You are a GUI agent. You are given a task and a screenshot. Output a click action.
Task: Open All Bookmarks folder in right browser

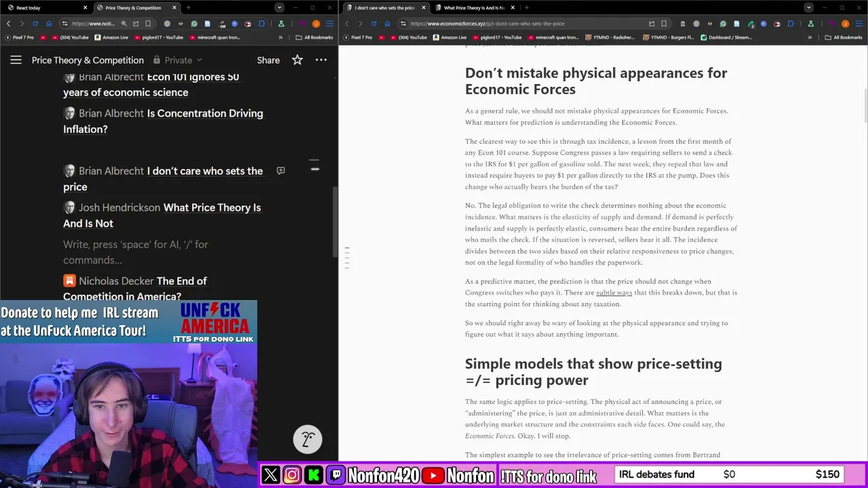click(x=843, y=37)
